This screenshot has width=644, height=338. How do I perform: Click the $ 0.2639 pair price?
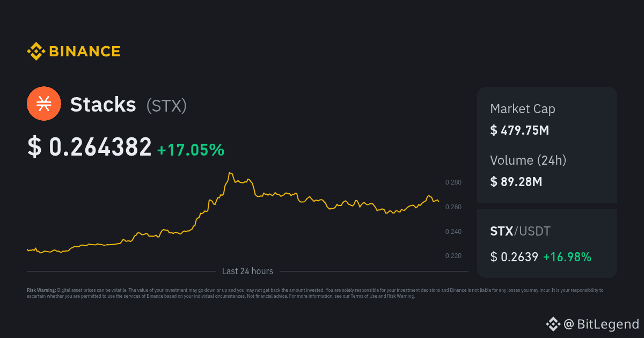514,257
